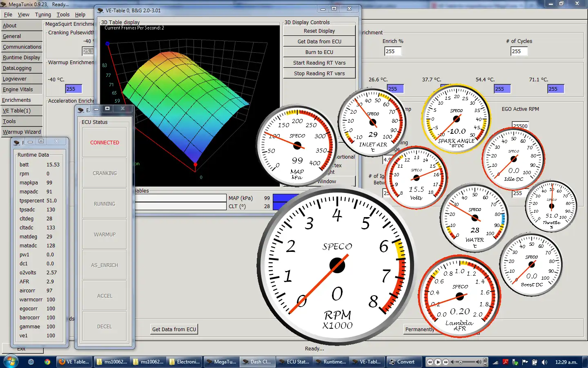The width and height of the screenshot is (588, 368).
Task: Click Start Reading RT Vars
Action: click(319, 63)
